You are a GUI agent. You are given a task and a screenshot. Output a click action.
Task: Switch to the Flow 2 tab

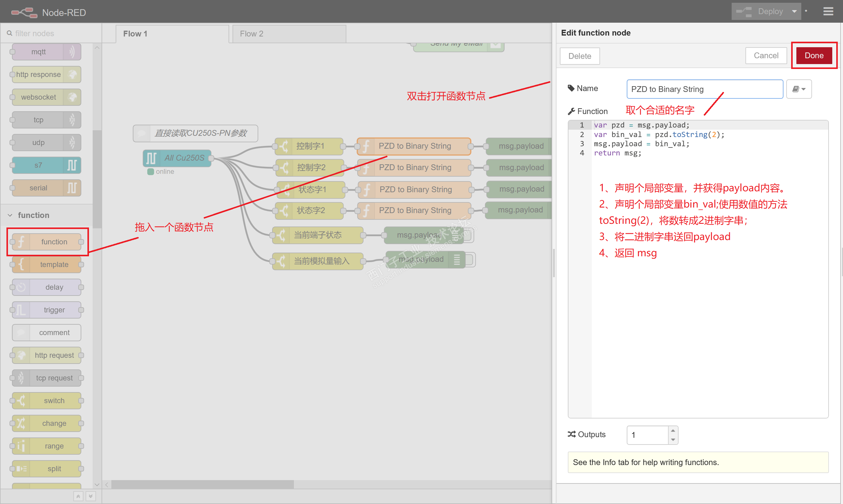click(x=252, y=34)
